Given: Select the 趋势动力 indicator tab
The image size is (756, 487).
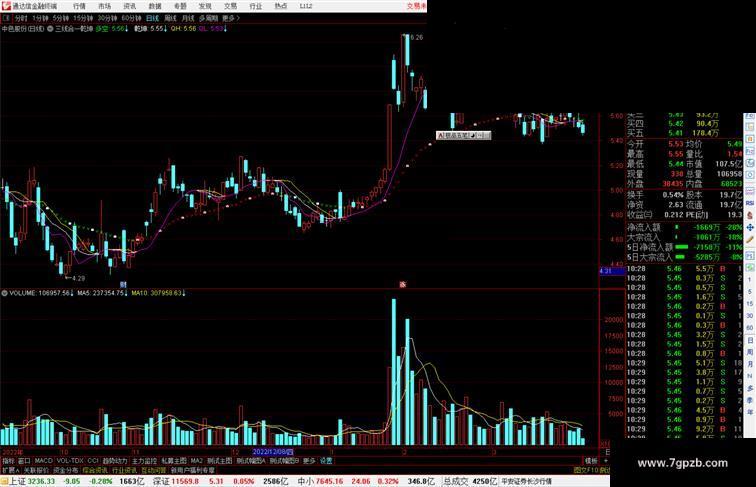Looking at the screenshot, I should (x=115, y=461).
